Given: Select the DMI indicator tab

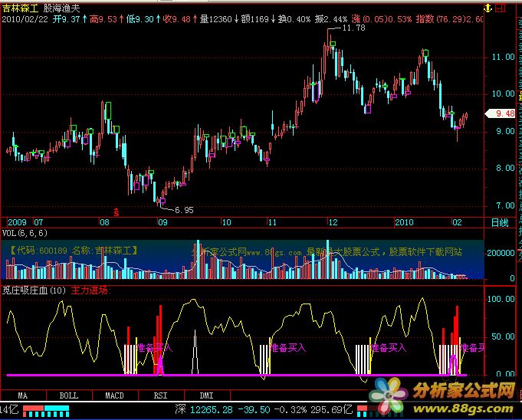Looking at the screenshot, I should pyautogui.click(x=206, y=395).
